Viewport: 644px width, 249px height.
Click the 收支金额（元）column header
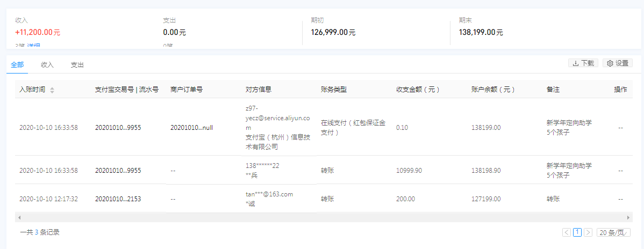pyautogui.click(x=418, y=90)
